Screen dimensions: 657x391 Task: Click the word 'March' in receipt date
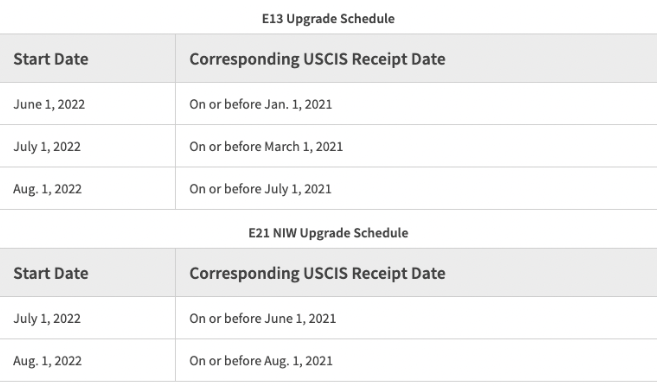[x=282, y=147]
